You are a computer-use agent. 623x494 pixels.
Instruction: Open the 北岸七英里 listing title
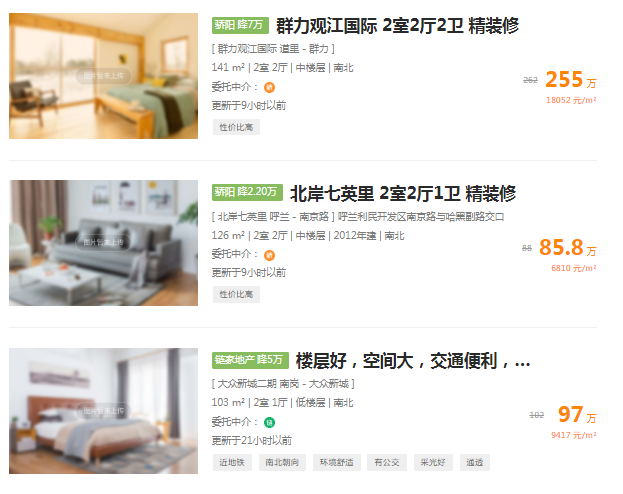pos(403,194)
